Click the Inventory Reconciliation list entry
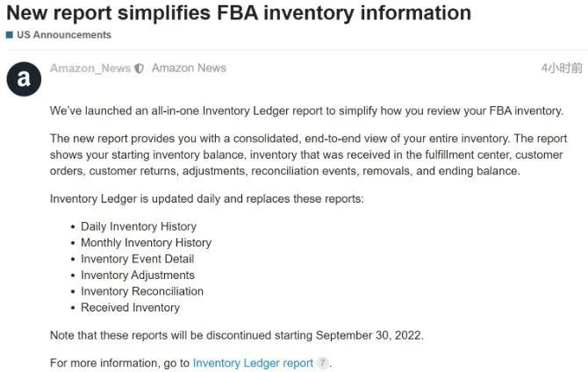The image size is (588, 372). click(142, 291)
